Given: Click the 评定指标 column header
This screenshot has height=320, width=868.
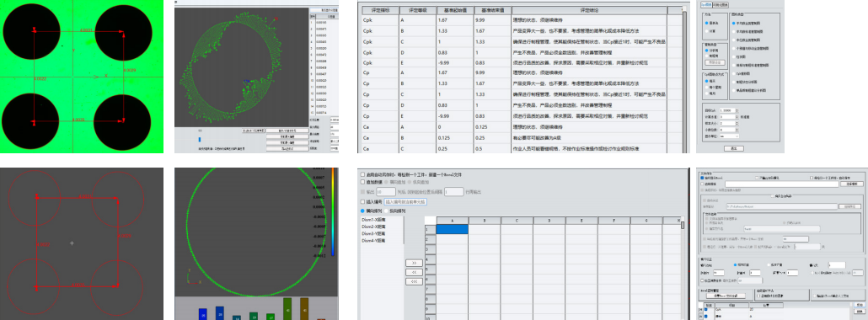Looking at the screenshot, I should coord(380,10).
